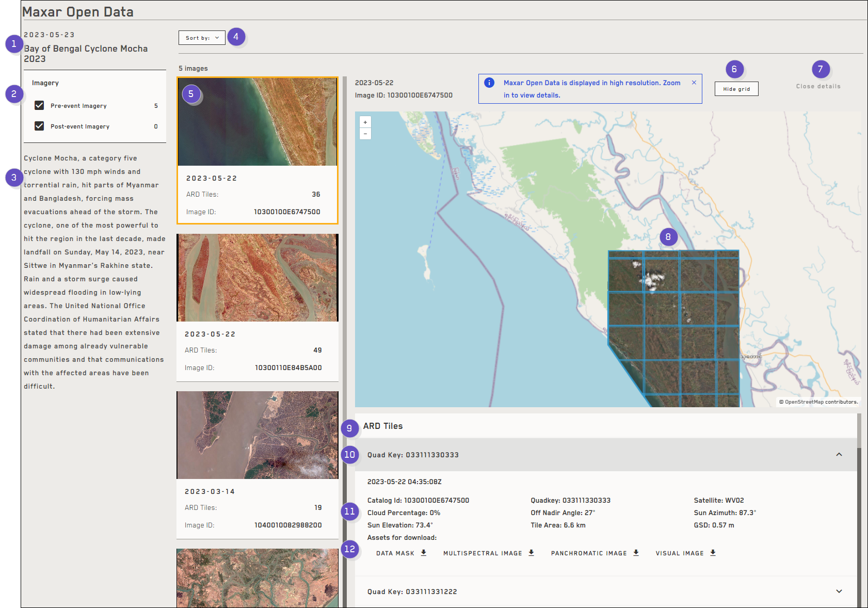Zoom in on the map
This screenshot has height=608, width=868.
(365, 122)
